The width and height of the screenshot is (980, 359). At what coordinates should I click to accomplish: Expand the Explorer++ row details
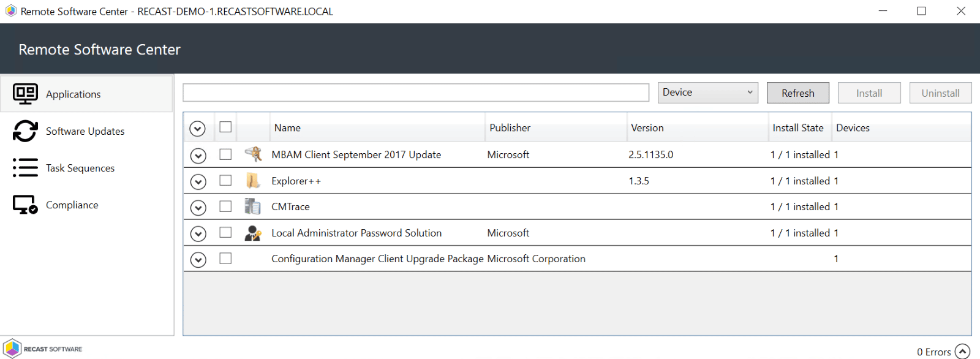[198, 182]
